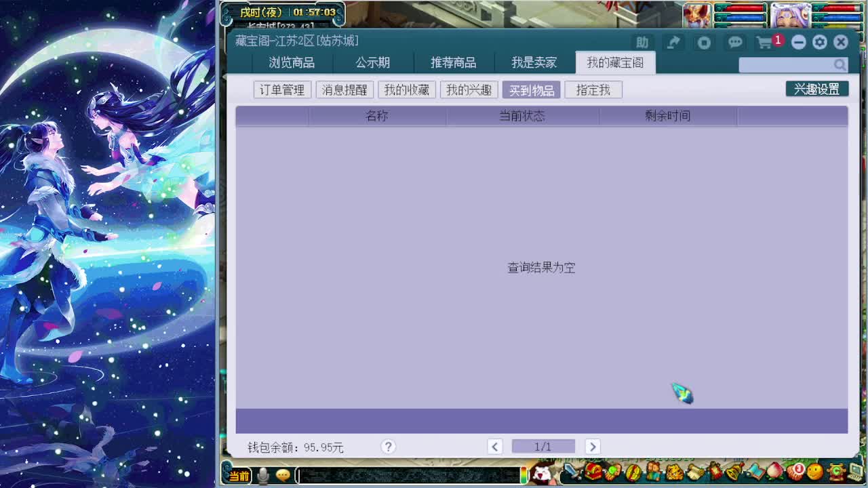Click the red health bar beside the purple-haired portrait
868x488 pixels.
click(x=838, y=8)
